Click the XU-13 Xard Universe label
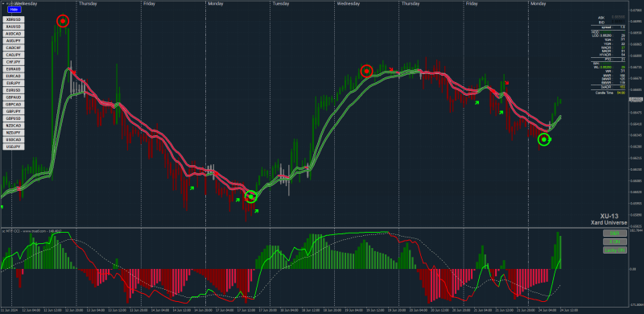The height and width of the screenshot is (314, 644). pyautogui.click(x=609, y=219)
